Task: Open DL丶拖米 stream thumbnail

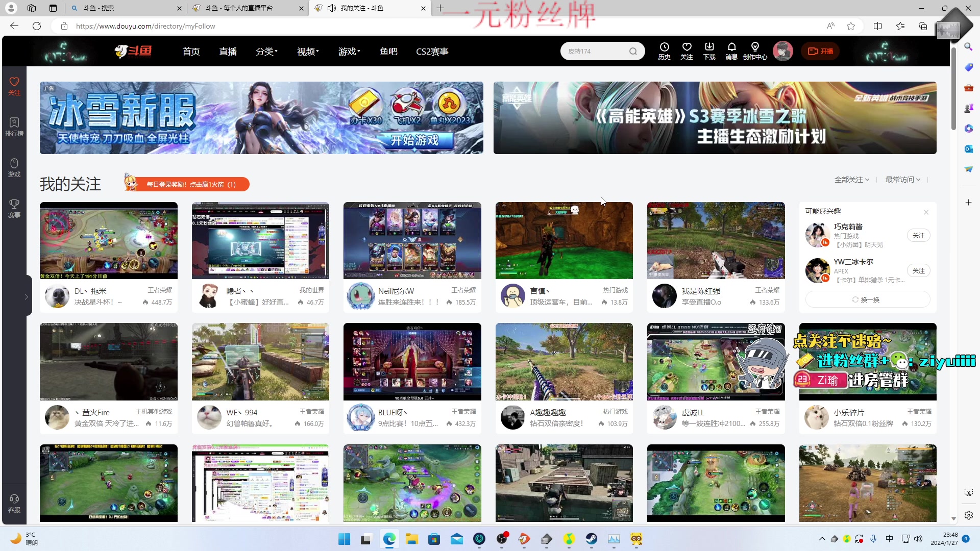Action: coord(109,240)
